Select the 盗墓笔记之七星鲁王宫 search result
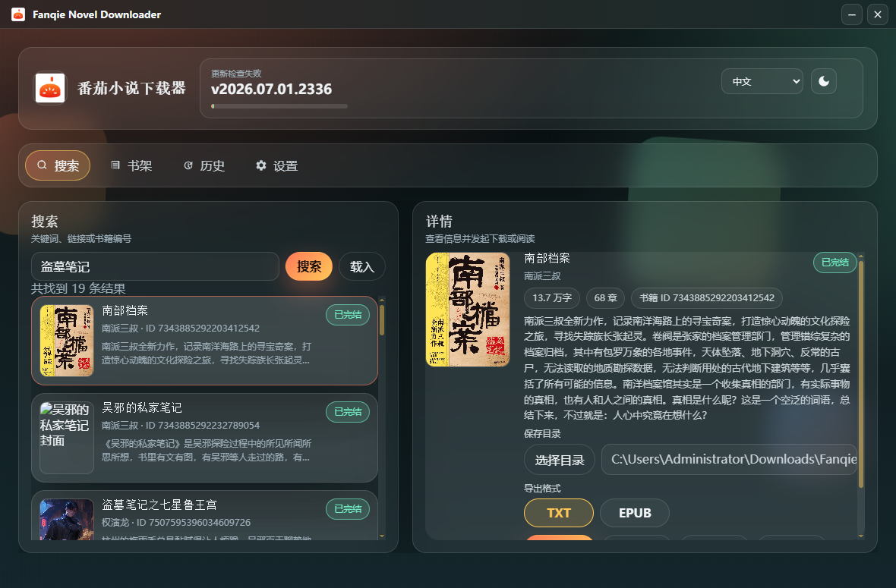 coord(204,515)
